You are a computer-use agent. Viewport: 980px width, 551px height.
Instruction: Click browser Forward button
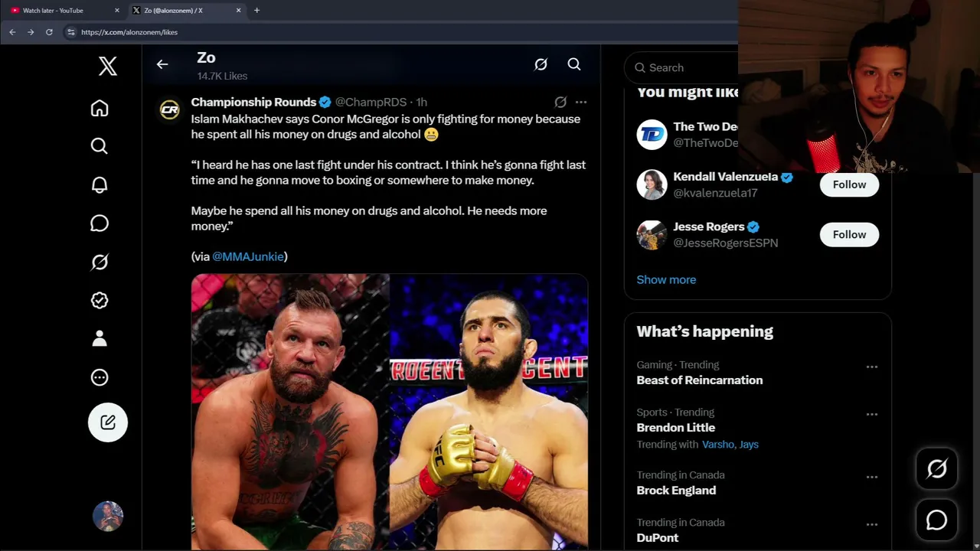(x=31, y=32)
